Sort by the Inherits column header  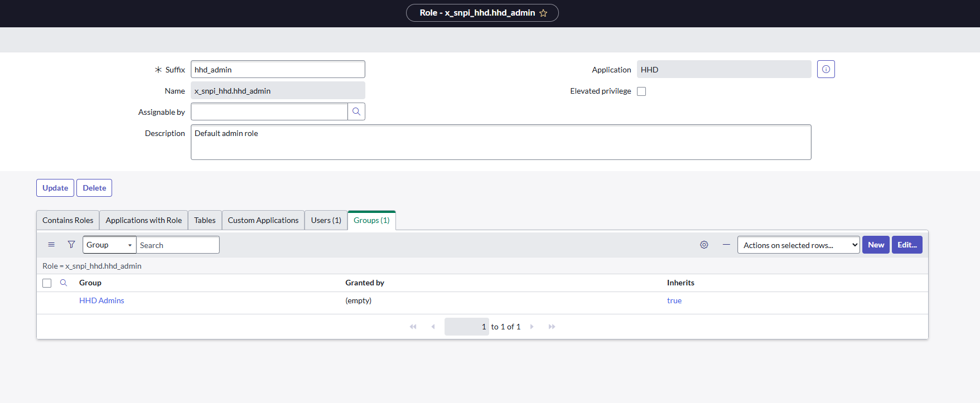680,283
